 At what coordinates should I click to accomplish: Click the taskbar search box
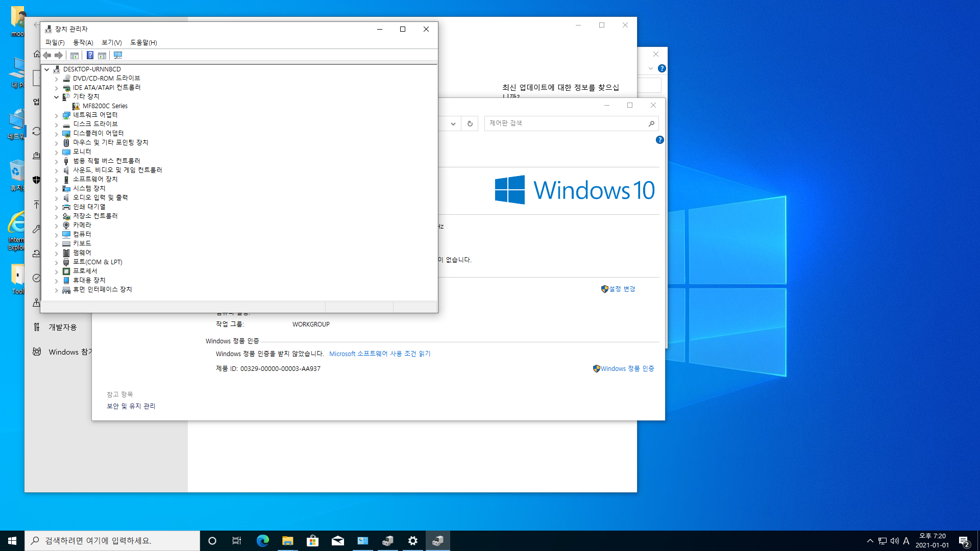click(112, 541)
